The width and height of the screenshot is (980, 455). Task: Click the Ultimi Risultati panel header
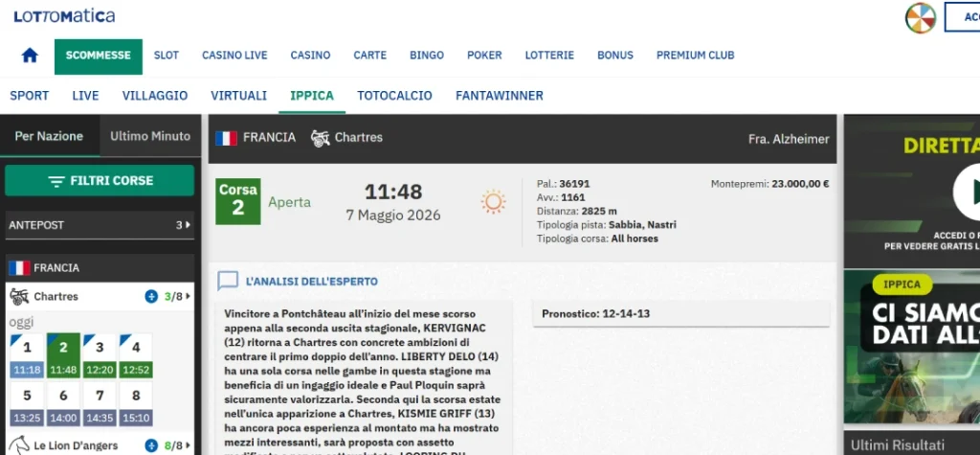pyautogui.click(x=912, y=444)
